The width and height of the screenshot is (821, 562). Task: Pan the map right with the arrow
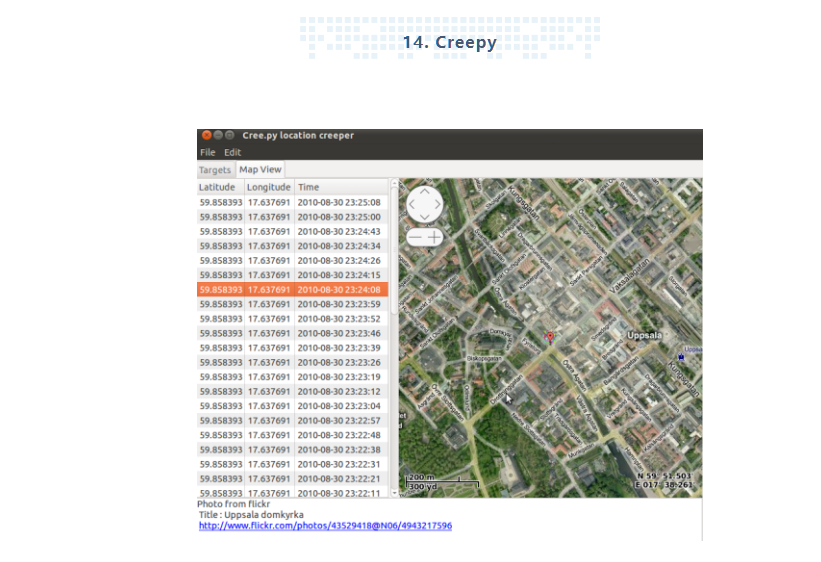438,204
